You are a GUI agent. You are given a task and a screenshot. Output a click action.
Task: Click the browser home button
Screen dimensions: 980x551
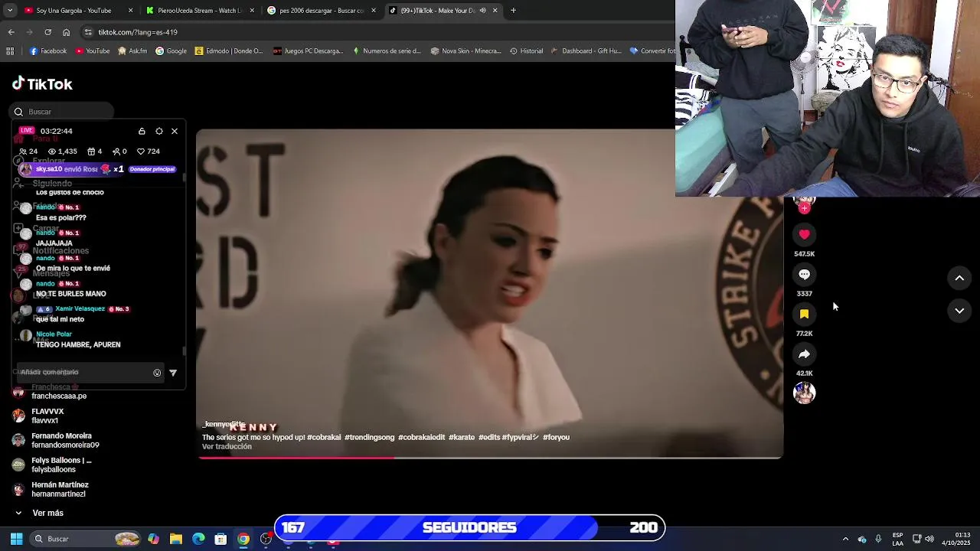pos(66,32)
